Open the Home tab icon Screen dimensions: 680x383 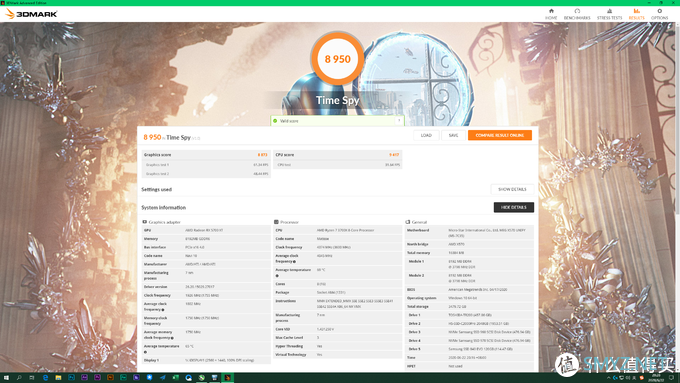[551, 13]
